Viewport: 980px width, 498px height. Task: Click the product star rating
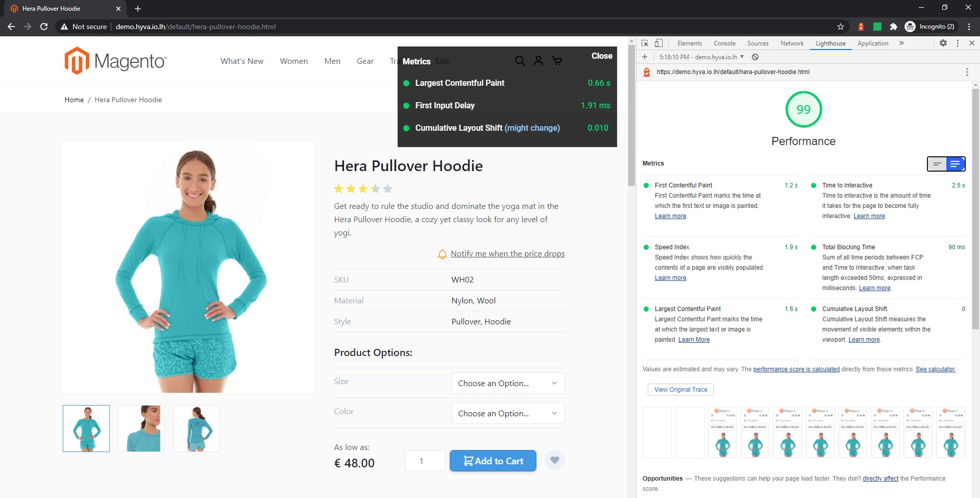click(x=363, y=189)
